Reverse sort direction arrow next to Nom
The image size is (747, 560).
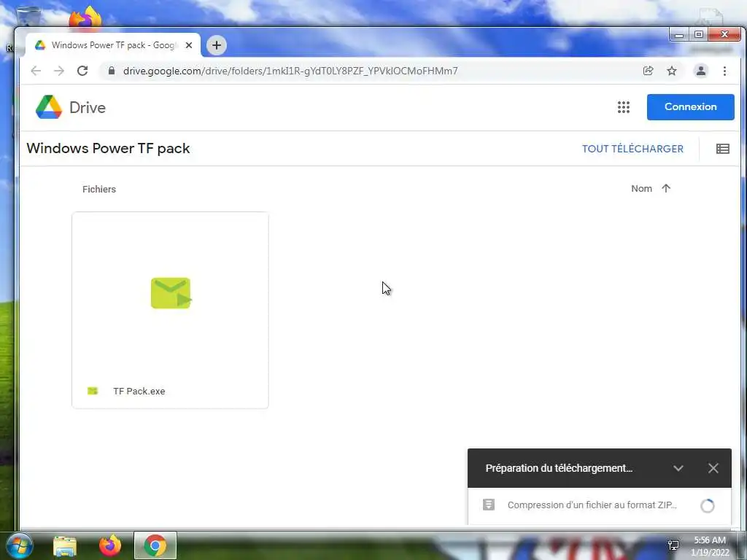(x=665, y=189)
